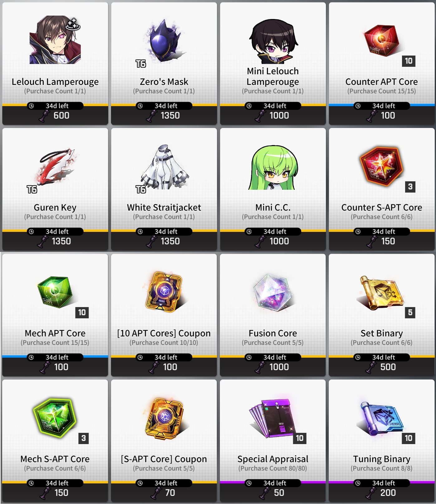Viewport: 436px width, 504px height.
Task: Open the [S-APT Core] Coupon item
Action: pyautogui.click(x=164, y=418)
